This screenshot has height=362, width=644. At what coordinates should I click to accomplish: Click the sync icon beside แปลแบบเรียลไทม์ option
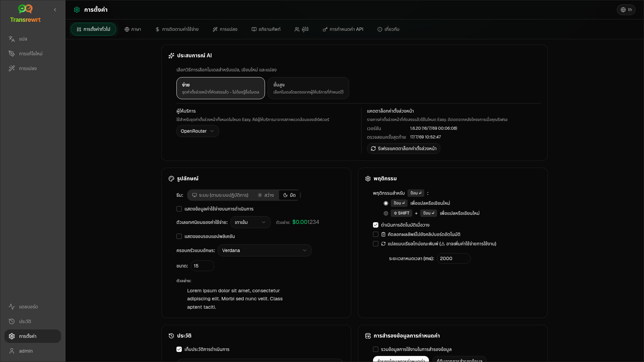coord(383,244)
